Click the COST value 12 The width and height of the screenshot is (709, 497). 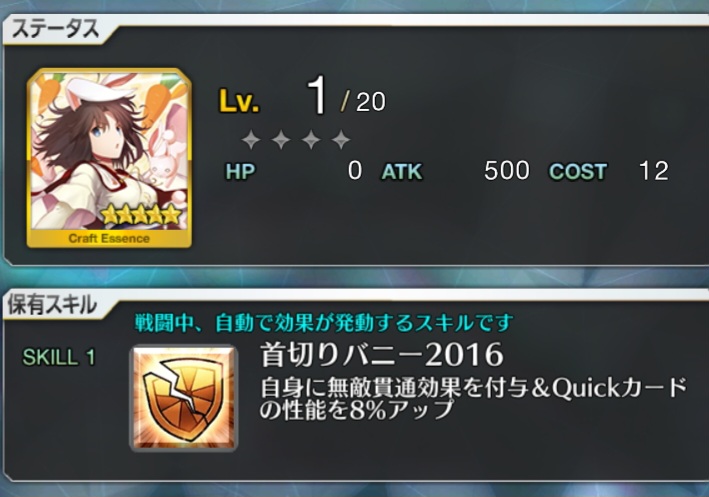click(654, 171)
